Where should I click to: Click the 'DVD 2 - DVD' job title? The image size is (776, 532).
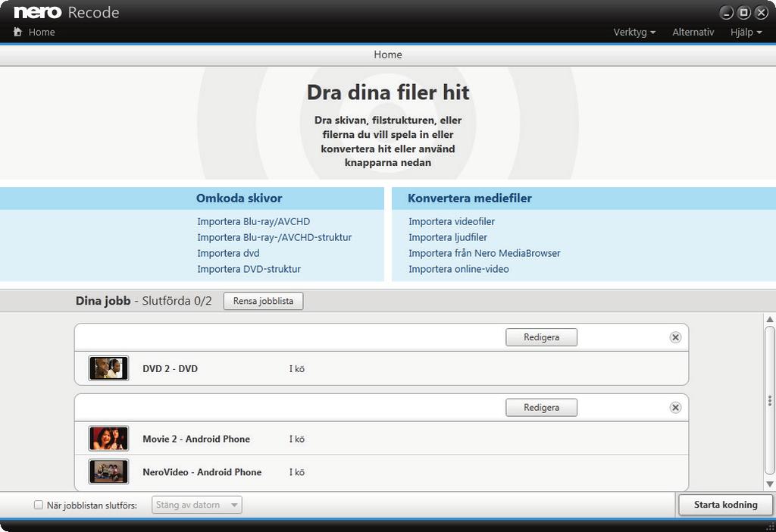click(x=170, y=369)
